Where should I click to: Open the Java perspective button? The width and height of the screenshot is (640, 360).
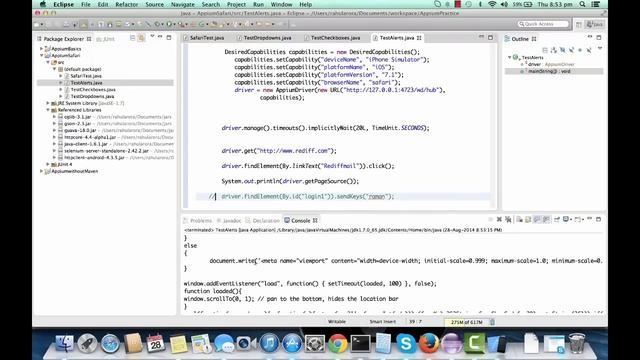595,24
